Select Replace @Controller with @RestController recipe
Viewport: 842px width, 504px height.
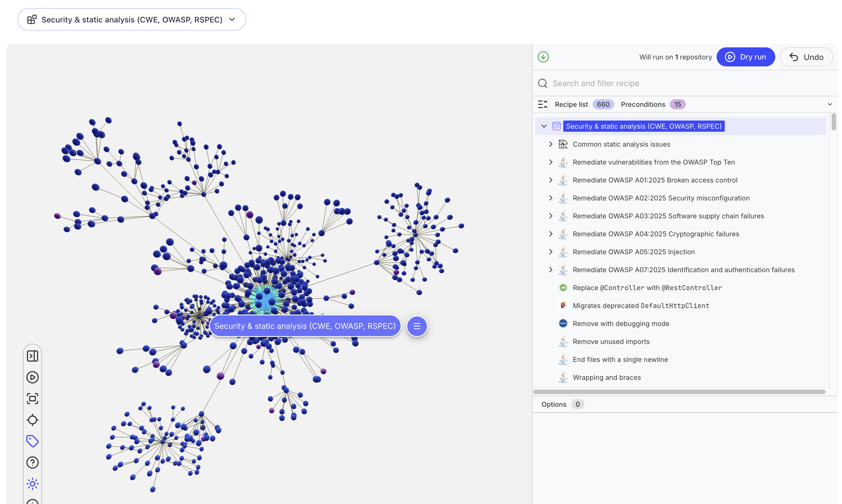[x=647, y=288]
